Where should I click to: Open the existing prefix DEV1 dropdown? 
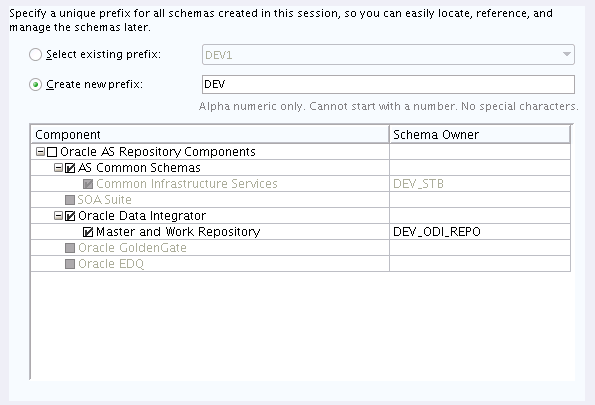388,55
